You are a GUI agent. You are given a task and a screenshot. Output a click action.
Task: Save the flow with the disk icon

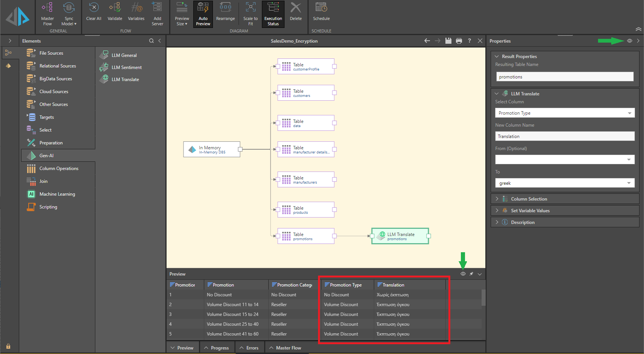click(x=448, y=41)
